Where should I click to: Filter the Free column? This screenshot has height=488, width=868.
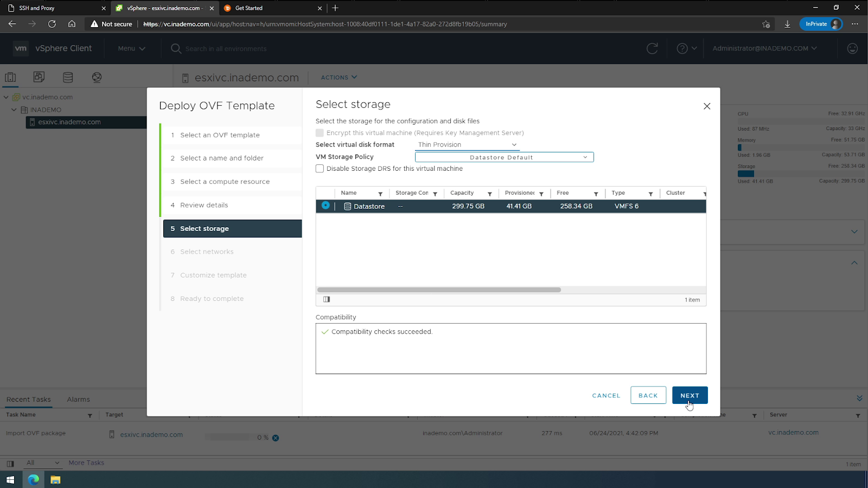596,194
